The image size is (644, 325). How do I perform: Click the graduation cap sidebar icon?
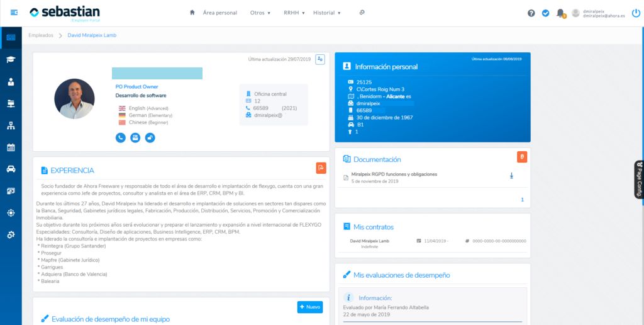[11, 59]
